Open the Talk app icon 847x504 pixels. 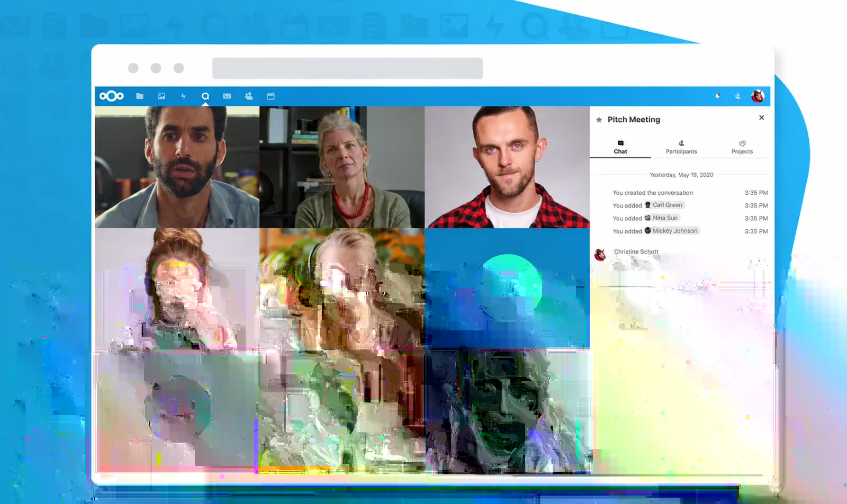pos(205,96)
